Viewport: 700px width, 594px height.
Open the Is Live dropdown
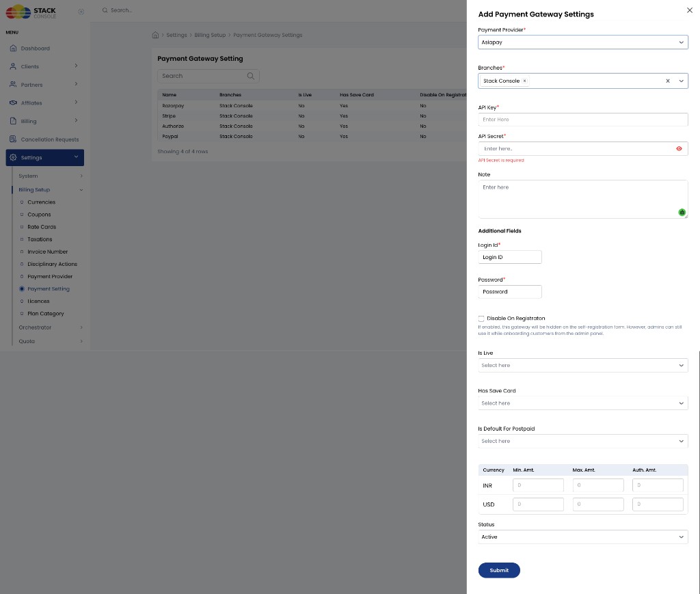[x=582, y=366]
